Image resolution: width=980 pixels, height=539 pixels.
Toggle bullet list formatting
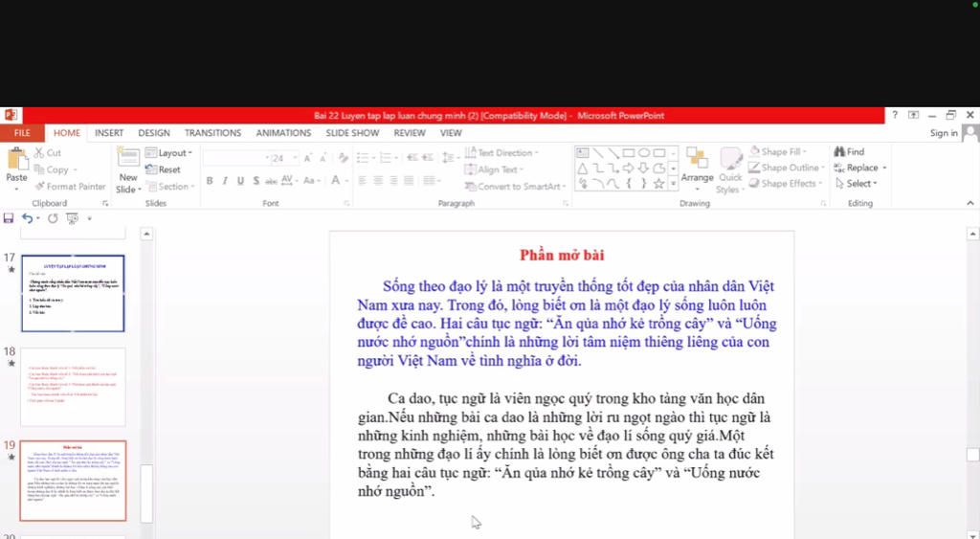point(365,158)
